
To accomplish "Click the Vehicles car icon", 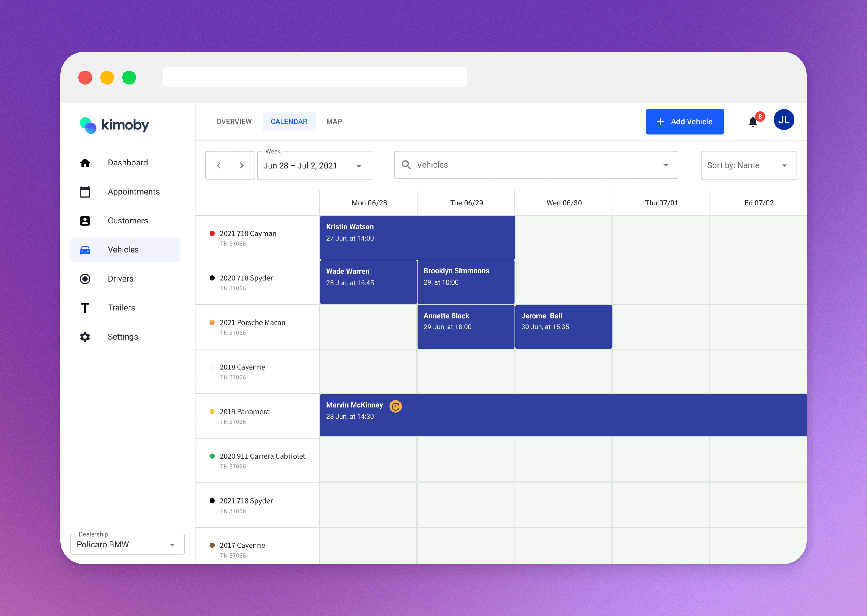I will click(x=85, y=250).
